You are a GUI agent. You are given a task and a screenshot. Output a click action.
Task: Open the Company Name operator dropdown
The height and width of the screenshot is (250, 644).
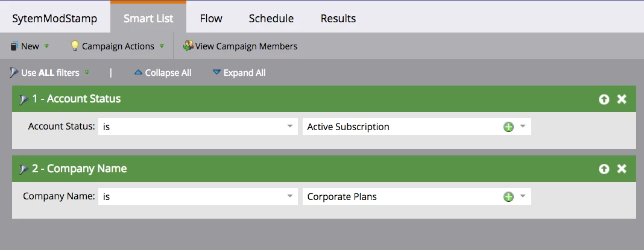(x=291, y=196)
